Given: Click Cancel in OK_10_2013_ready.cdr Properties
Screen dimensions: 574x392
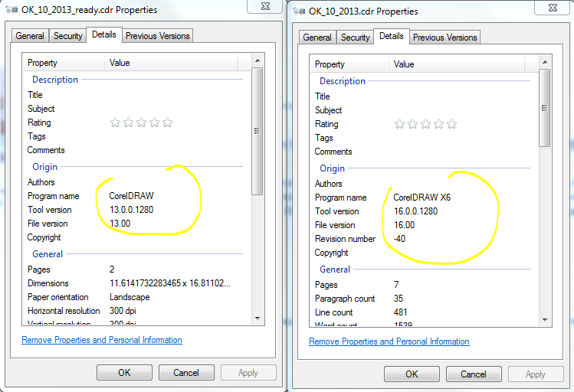Looking at the screenshot, I should (x=186, y=373).
